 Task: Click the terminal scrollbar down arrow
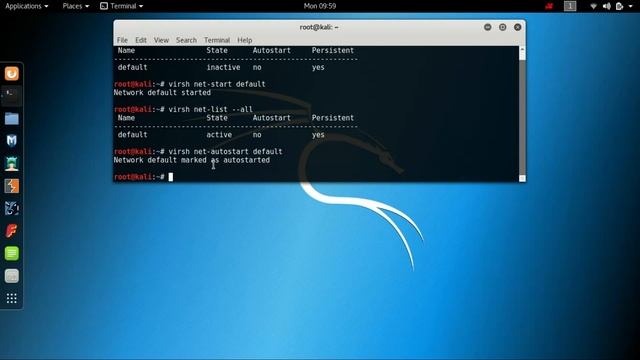[522, 178]
